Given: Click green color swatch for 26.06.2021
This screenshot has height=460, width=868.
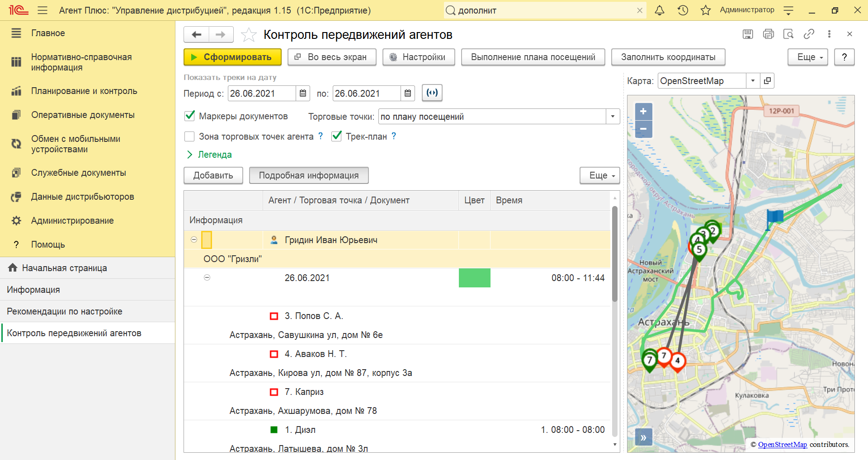Looking at the screenshot, I should click(x=474, y=277).
